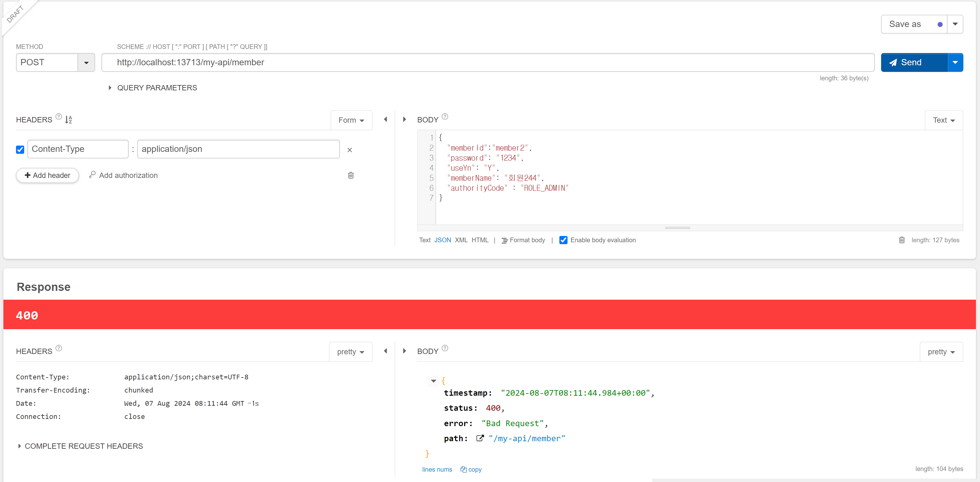Click the Add header button
The width and height of the screenshot is (980, 482).
point(47,175)
